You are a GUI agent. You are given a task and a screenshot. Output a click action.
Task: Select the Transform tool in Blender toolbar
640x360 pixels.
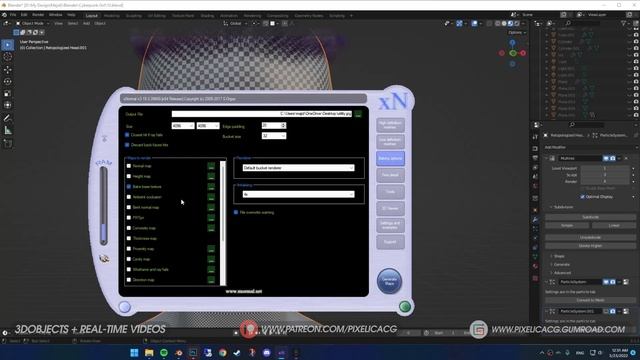[8, 105]
